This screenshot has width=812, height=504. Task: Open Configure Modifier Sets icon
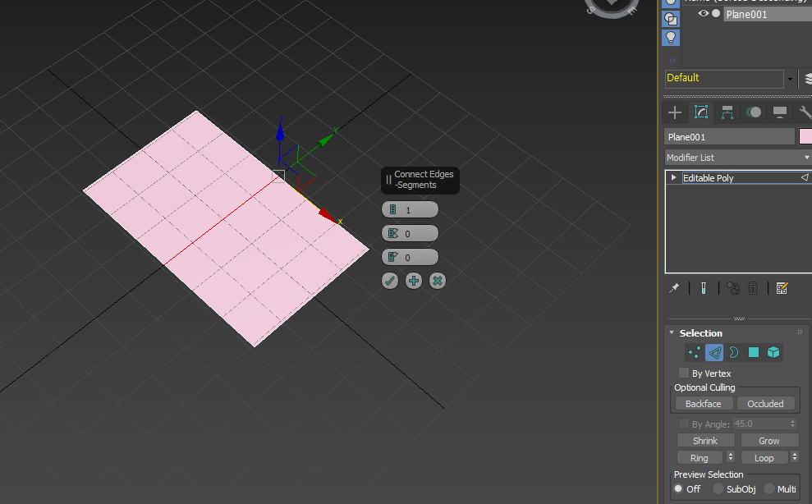782,288
